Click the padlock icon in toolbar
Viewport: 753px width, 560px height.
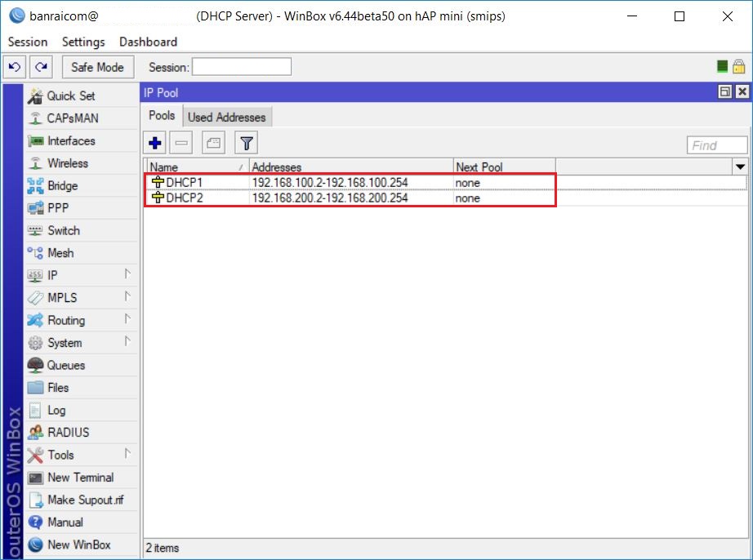click(738, 66)
